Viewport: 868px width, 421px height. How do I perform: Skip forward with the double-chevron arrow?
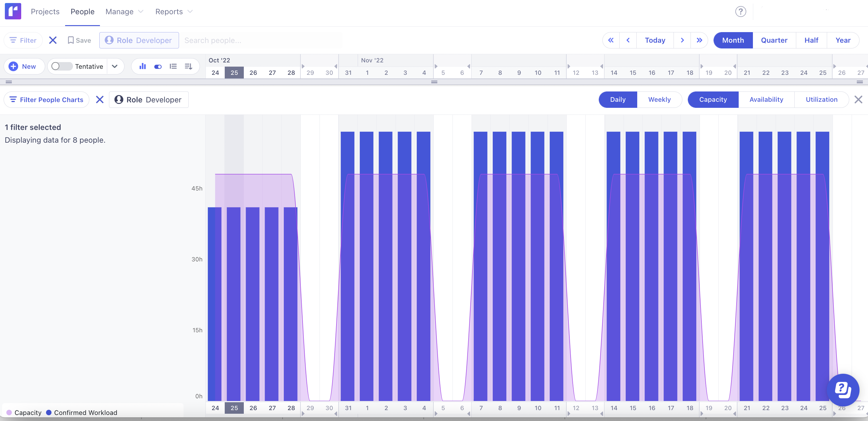click(x=700, y=40)
